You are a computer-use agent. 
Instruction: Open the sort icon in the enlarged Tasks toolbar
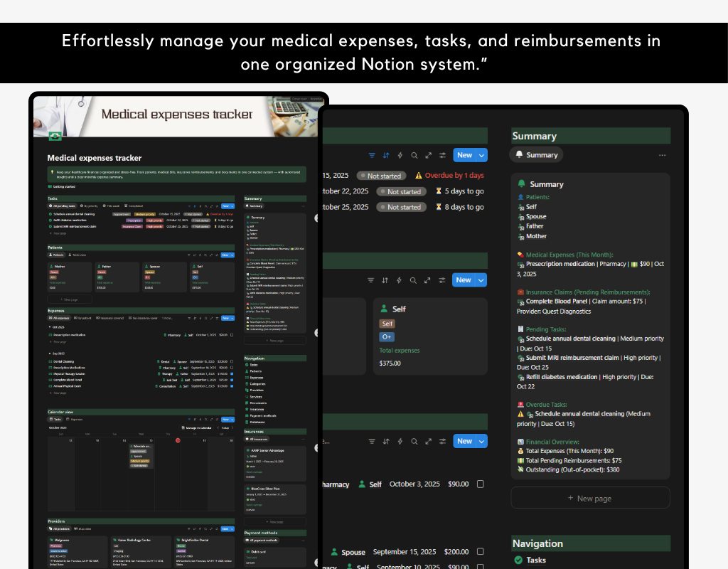click(386, 156)
